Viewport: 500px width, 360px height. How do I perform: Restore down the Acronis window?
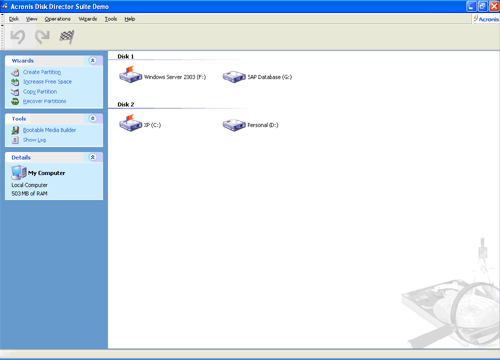pos(483,6)
